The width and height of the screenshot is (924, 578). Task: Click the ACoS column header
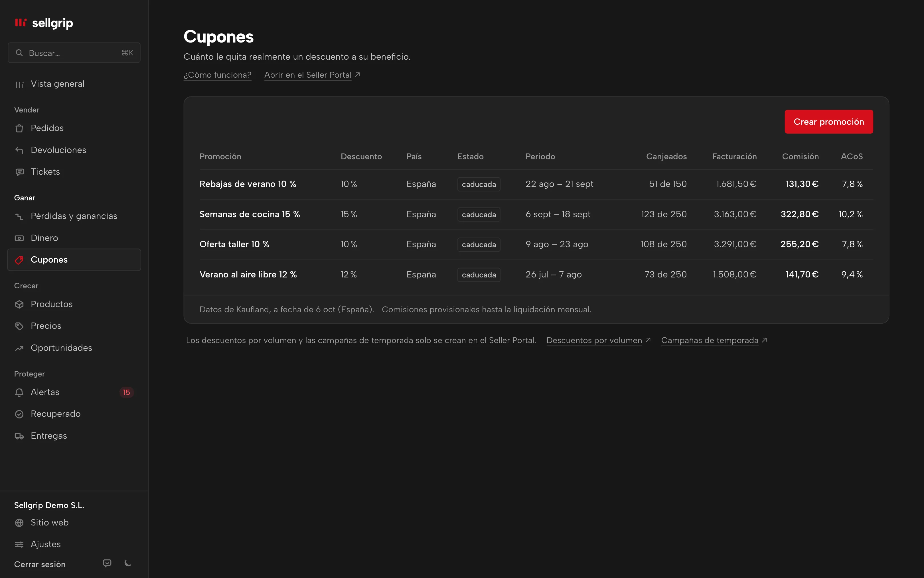(x=852, y=156)
